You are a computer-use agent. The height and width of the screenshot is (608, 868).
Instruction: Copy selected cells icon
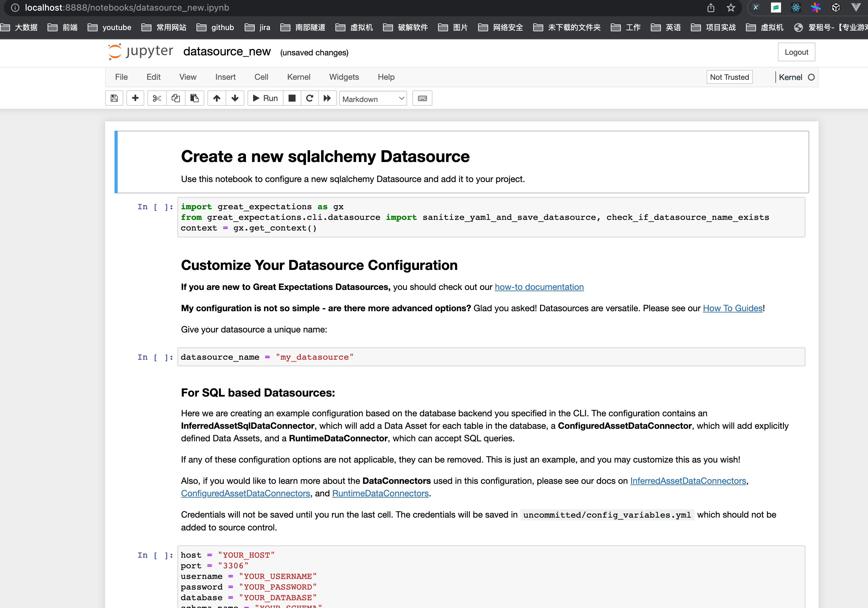coord(176,98)
